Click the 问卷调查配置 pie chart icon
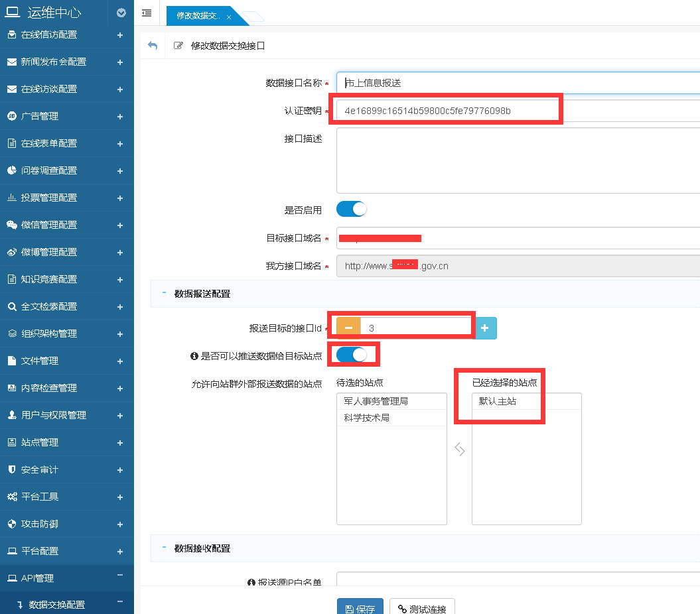The height and width of the screenshot is (614, 700). coord(11,170)
